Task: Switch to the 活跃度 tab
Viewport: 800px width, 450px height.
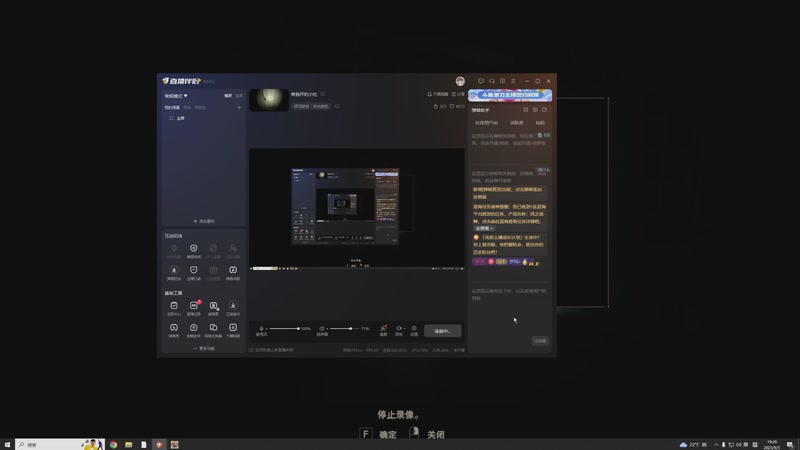Action: [516, 123]
